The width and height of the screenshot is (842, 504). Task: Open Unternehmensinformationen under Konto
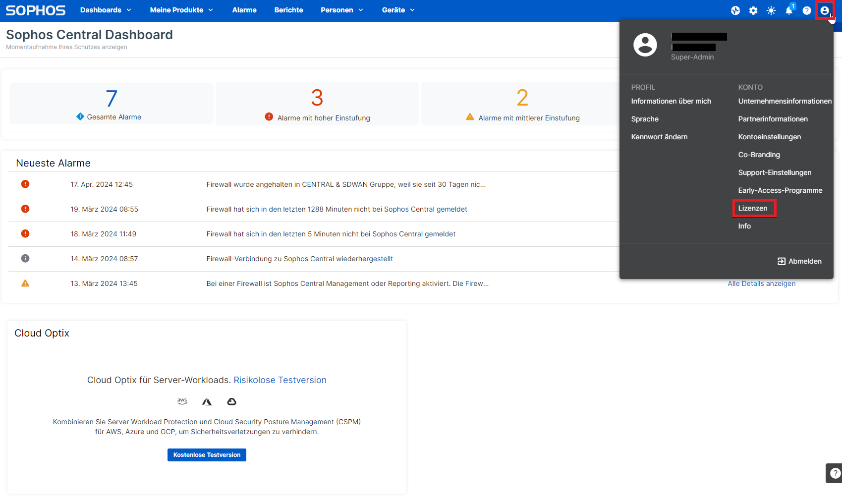pos(785,101)
